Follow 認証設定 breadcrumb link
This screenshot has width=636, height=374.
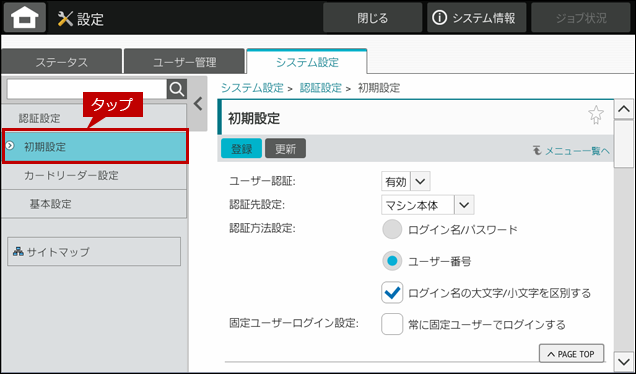point(320,88)
